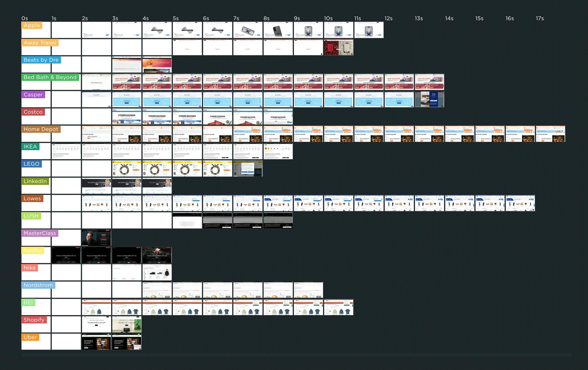Click the Lowes row label
The width and height of the screenshot is (588, 370).
click(32, 199)
